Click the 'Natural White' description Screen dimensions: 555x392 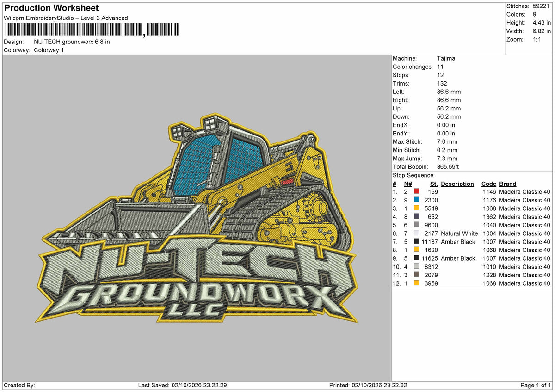tap(459, 233)
